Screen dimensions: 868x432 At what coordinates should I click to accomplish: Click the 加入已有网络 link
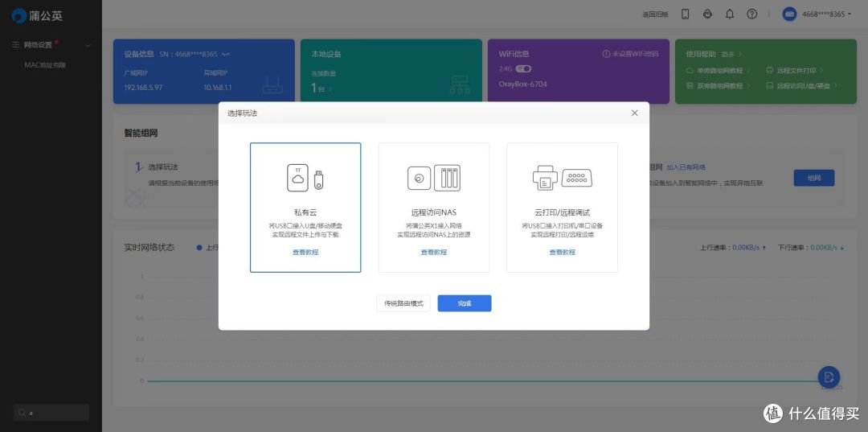[x=686, y=167]
